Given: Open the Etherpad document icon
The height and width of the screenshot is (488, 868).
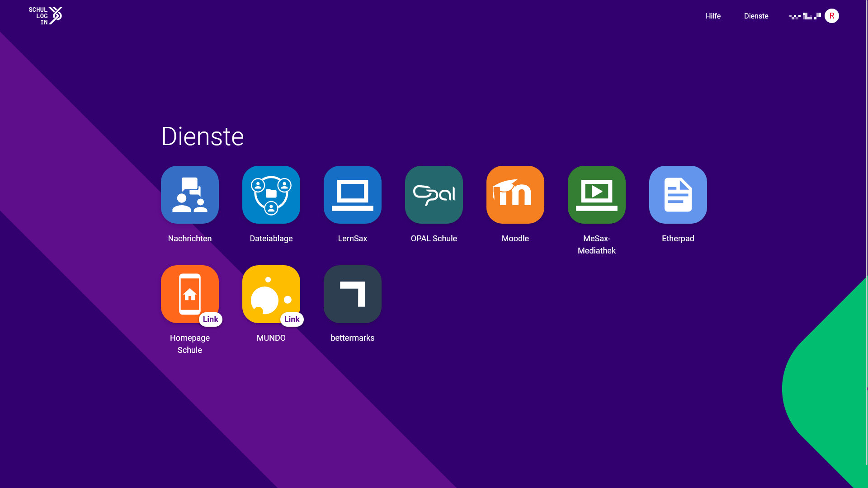Looking at the screenshot, I should coord(678,195).
